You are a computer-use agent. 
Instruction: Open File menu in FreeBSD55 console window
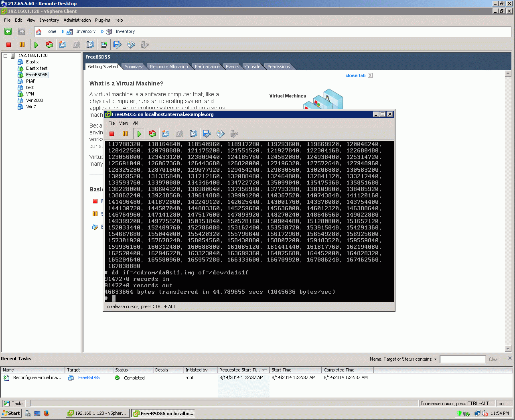[112, 123]
